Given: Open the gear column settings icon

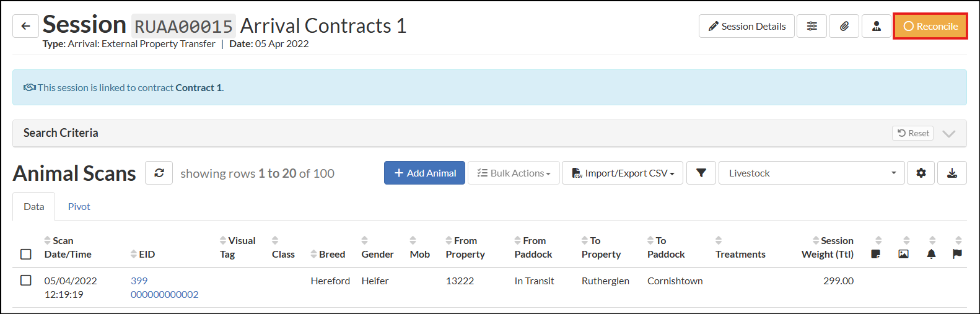Looking at the screenshot, I should 921,173.
